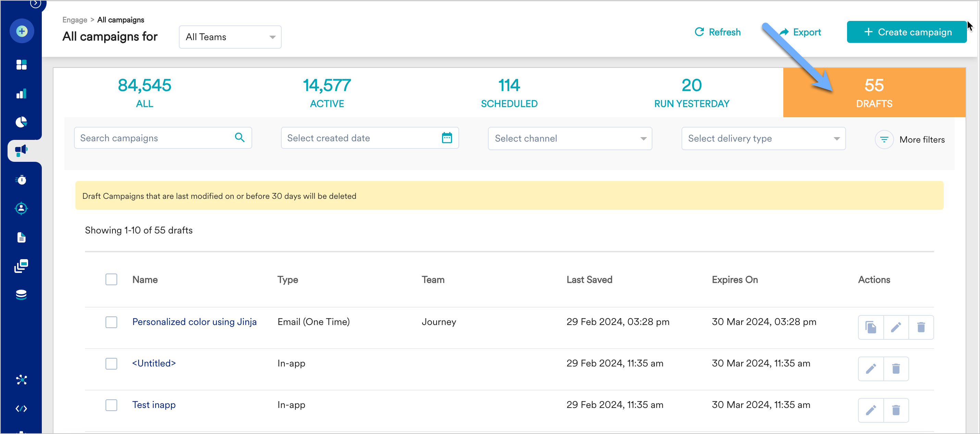Click the search magnifier icon
Viewport: 980px width, 434px height.
coord(239,137)
